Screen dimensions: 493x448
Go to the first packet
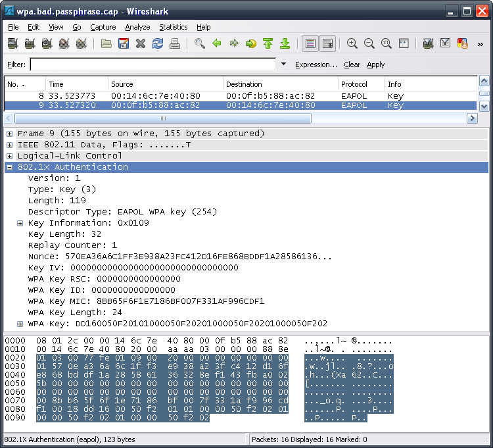click(x=268, y=44)
